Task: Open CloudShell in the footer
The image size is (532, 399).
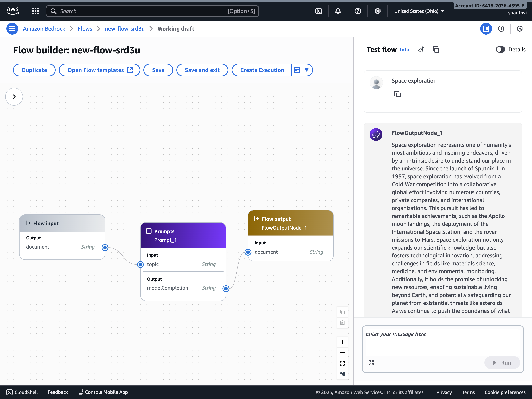Action: [x=22, y=392]
